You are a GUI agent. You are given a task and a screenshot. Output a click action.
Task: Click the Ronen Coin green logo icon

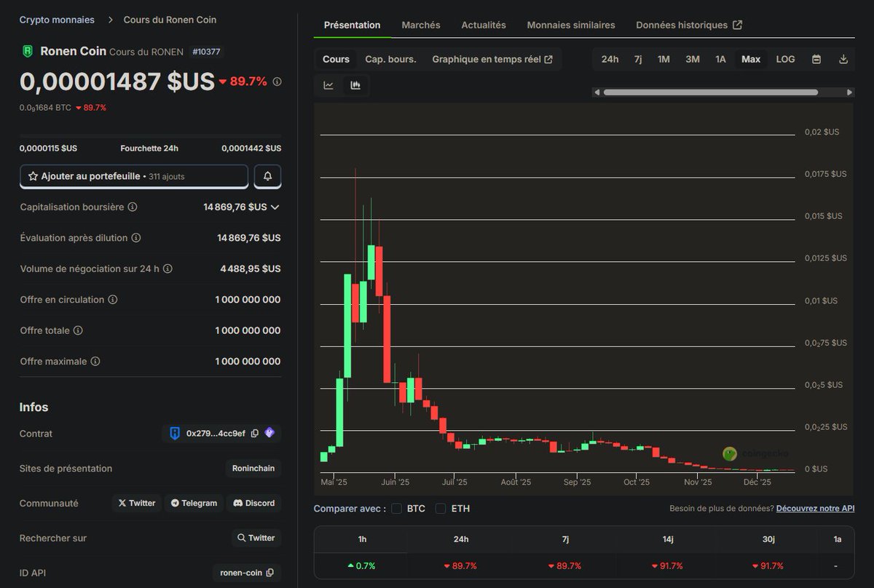(x=28, y=51)
